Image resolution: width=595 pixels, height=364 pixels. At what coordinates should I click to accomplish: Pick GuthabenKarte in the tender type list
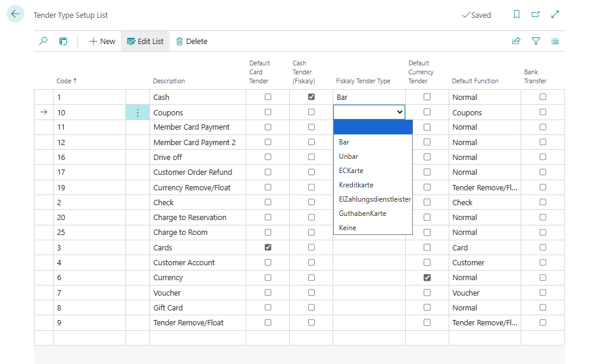[362, 214]
